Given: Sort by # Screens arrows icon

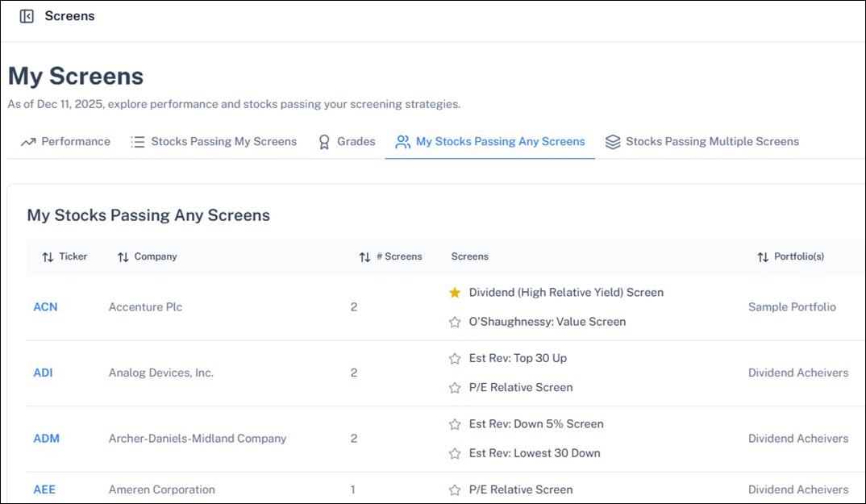Looking at the screenshot, I should click(364, 257).
